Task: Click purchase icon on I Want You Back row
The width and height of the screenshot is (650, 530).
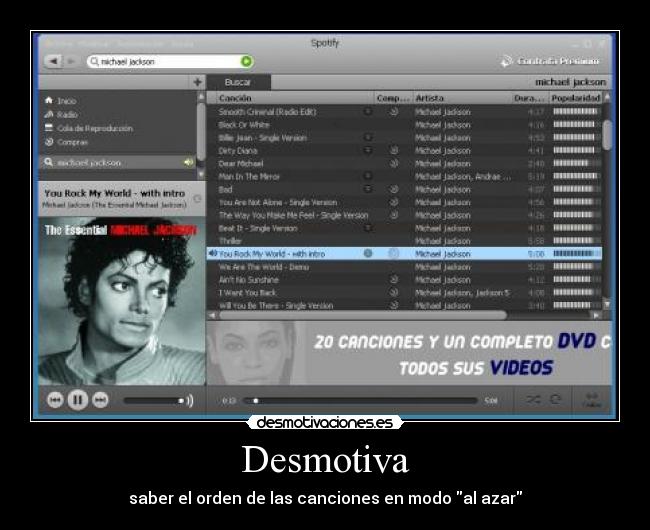Action: point(394,292)
